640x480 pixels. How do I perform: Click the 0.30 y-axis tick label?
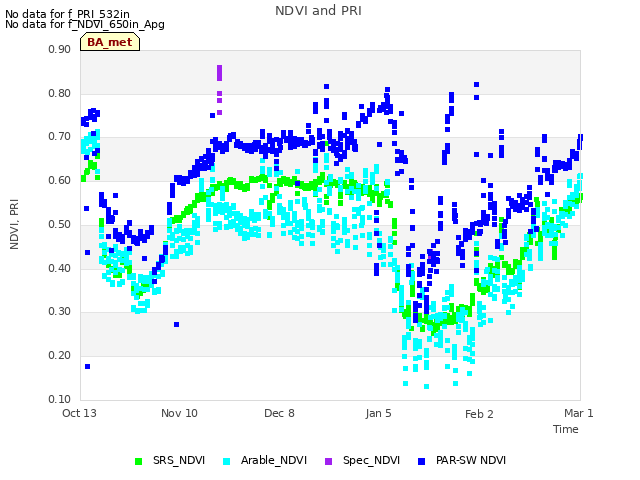click(59, 311)
